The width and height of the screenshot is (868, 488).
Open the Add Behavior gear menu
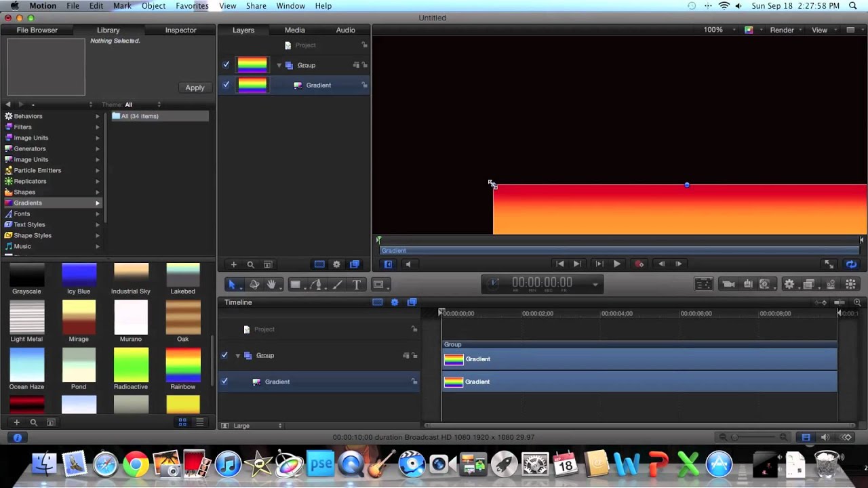pyautogui.click(x=789, y=285)
